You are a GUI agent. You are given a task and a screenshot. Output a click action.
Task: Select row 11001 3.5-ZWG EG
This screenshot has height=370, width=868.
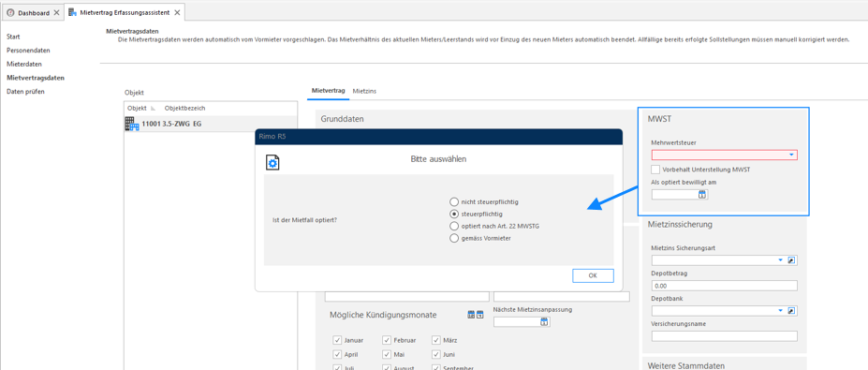pos(211,124)
